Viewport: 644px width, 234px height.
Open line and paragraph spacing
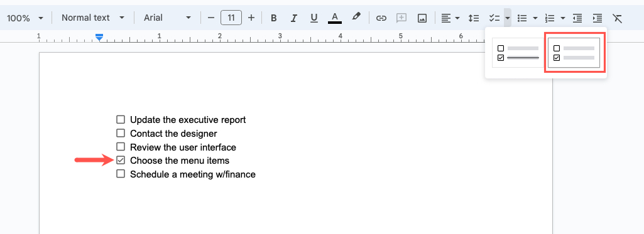[474, 18]
